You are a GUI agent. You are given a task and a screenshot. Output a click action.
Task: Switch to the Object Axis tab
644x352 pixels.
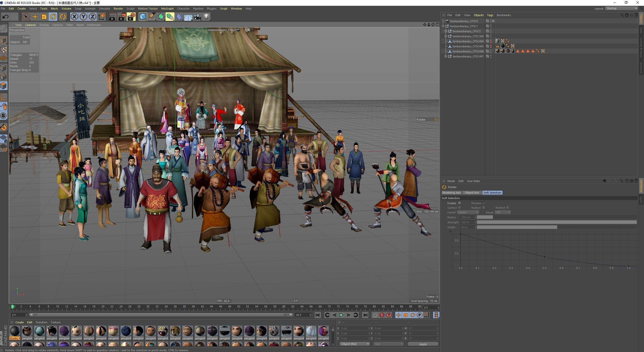(x=472, y=193)
